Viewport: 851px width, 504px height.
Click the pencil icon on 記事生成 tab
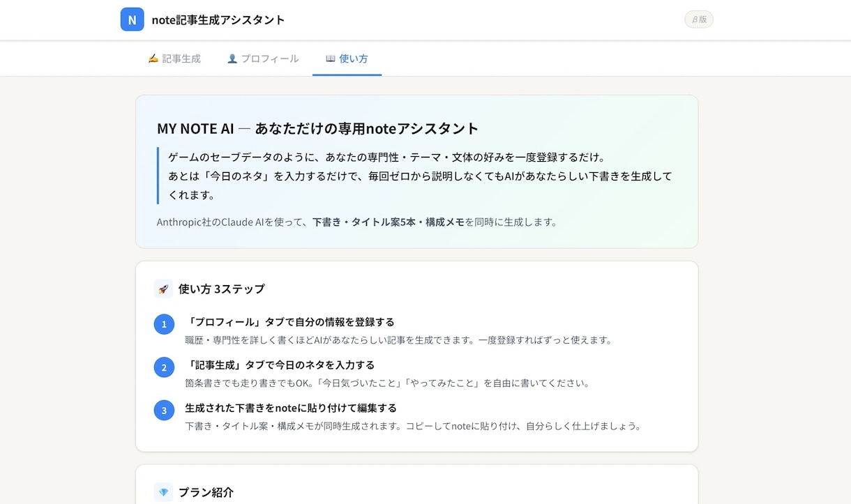click(x=153, y=59)
